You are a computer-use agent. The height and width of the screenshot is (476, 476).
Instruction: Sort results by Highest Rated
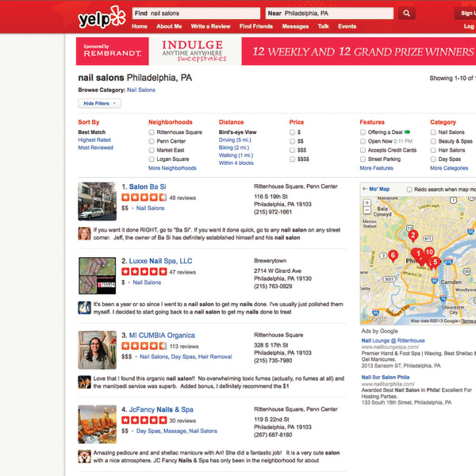tap(94, 140)
